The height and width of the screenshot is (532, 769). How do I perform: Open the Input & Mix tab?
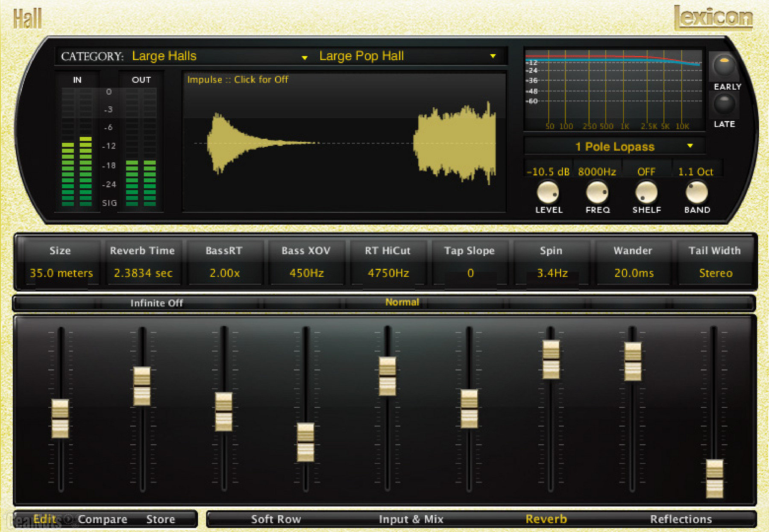(411, 519)
